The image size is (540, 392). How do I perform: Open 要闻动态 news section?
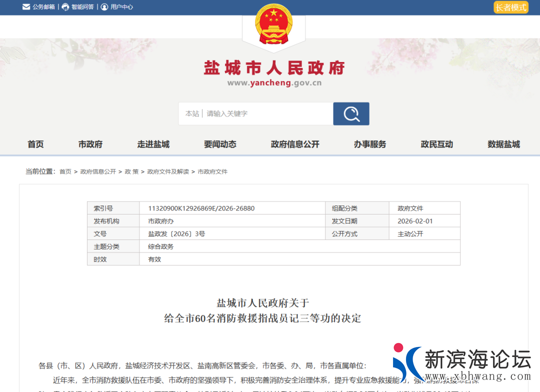pyautogui.click(x=220, y=144)
